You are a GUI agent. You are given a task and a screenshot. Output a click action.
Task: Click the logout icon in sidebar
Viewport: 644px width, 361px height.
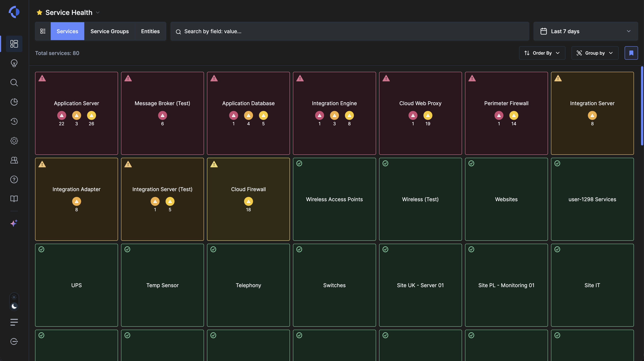pyautogui.click(x=14, y=341)
